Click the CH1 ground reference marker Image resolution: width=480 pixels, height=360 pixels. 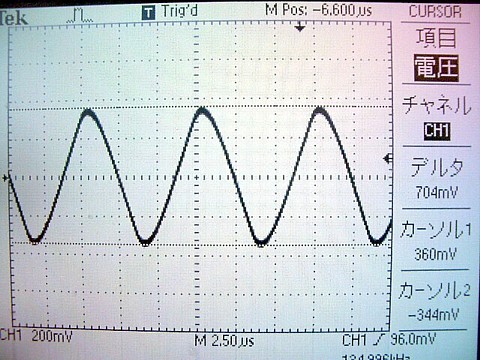pos(5,178)
